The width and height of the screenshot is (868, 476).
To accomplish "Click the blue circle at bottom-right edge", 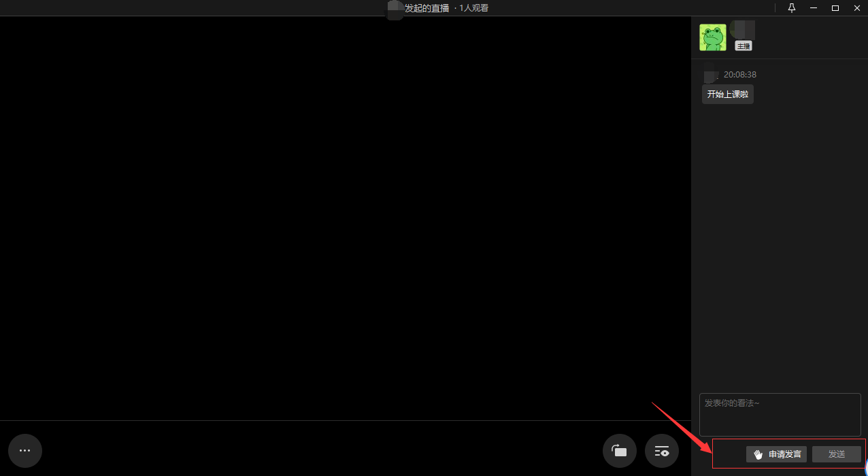I will click(x=865, y=469).
